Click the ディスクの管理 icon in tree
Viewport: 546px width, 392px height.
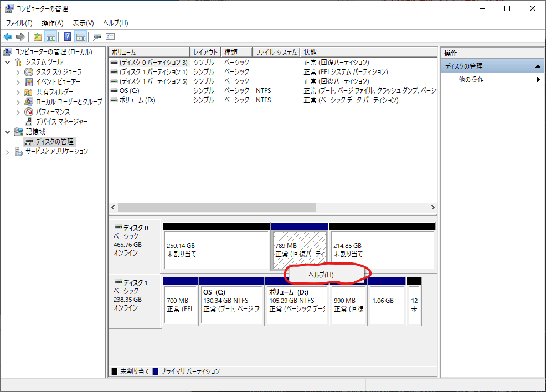pyautogui.click(x=29, y=142)
